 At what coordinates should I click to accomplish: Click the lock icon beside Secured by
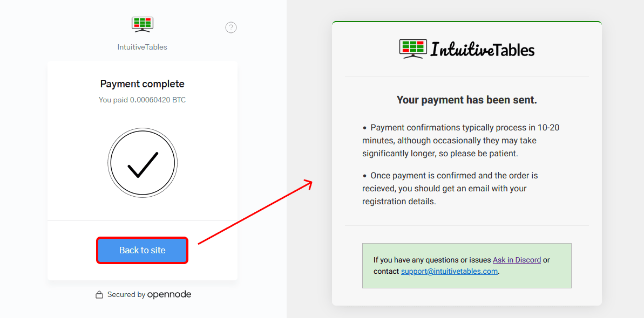pyautogui.click(x=99, y=294)
